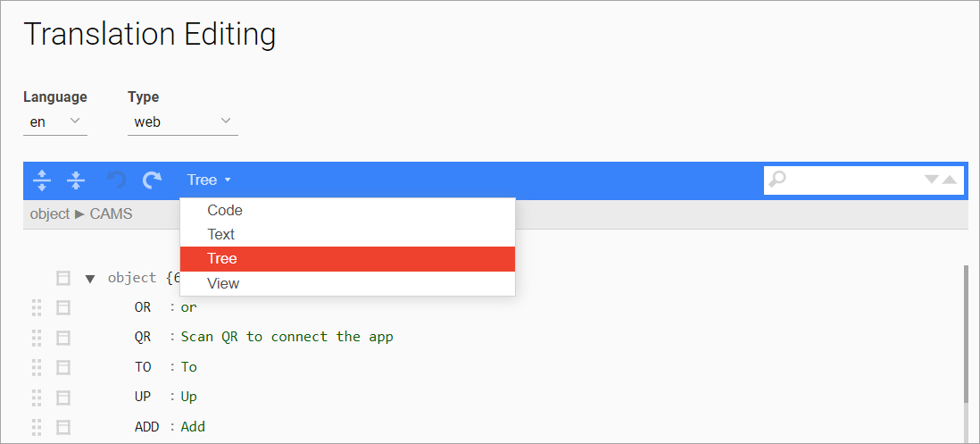Collapse the root object tree node
Image resolution: width=980 pixels, height=444 pixels.
(x=90, y=279)
